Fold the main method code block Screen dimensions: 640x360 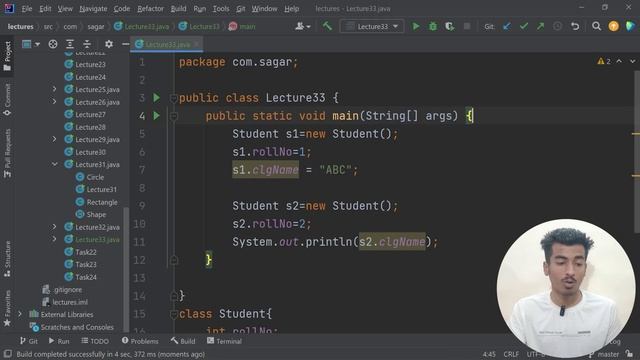pos(173,116)
